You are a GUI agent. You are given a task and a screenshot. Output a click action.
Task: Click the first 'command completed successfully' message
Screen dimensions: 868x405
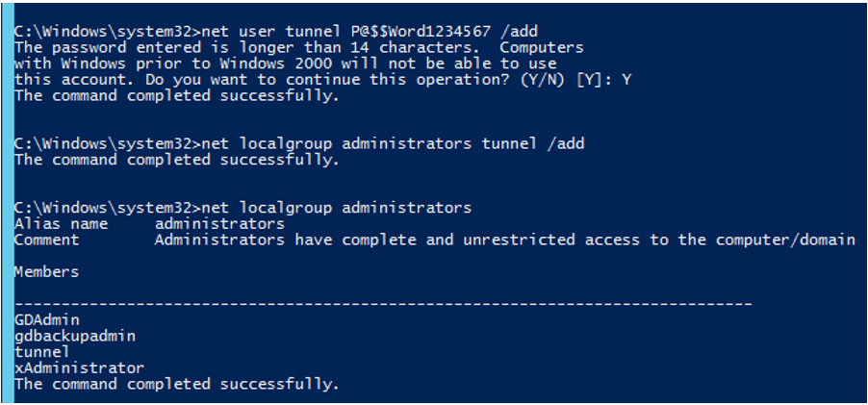(x=176, y=96)
